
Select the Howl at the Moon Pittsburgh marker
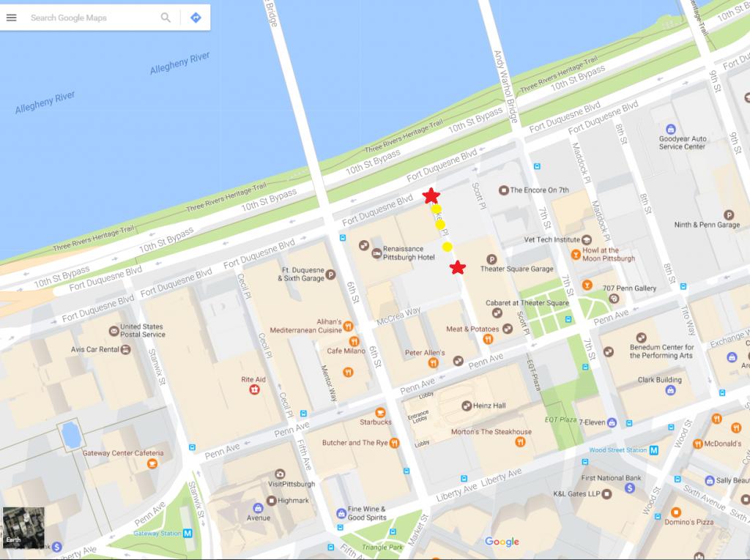coord(576,254)
